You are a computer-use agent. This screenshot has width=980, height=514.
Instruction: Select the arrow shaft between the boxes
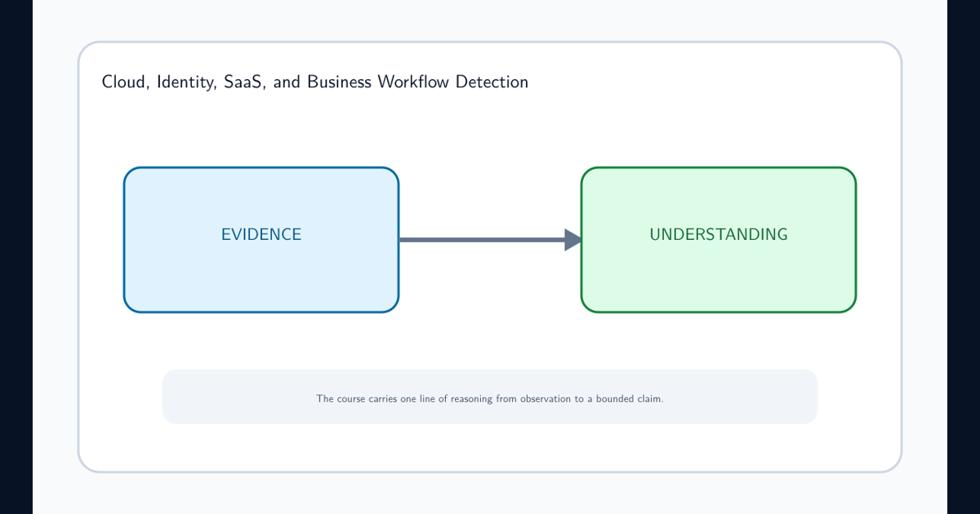pos(482,240)
